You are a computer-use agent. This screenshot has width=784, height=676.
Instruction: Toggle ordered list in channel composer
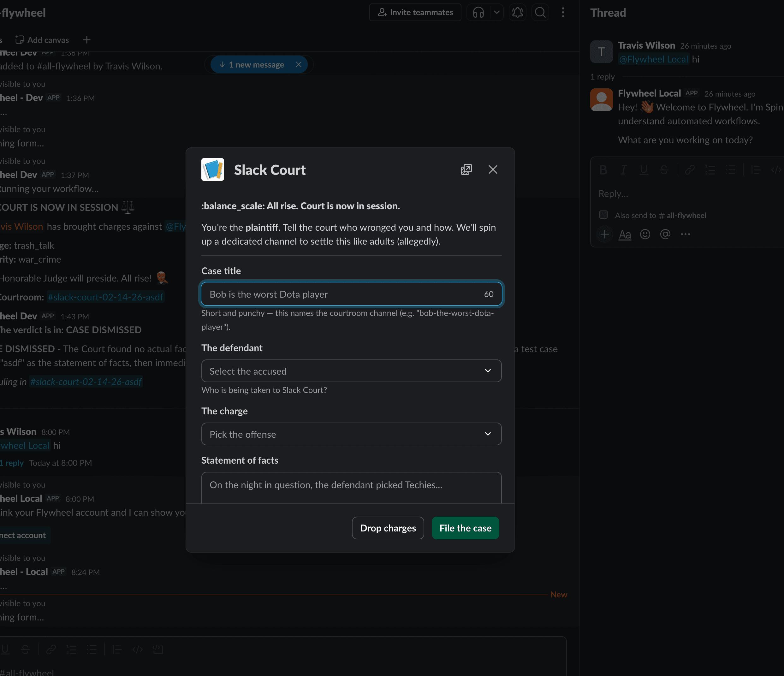72,649
